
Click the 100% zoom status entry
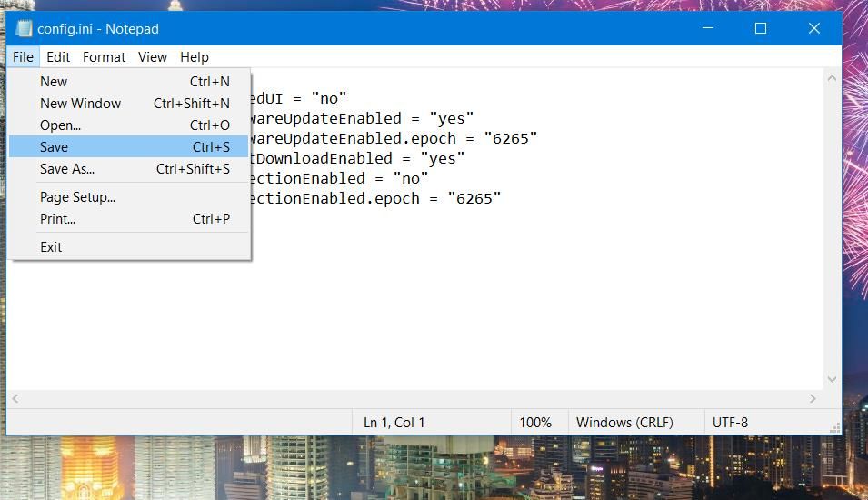(535, 423)
